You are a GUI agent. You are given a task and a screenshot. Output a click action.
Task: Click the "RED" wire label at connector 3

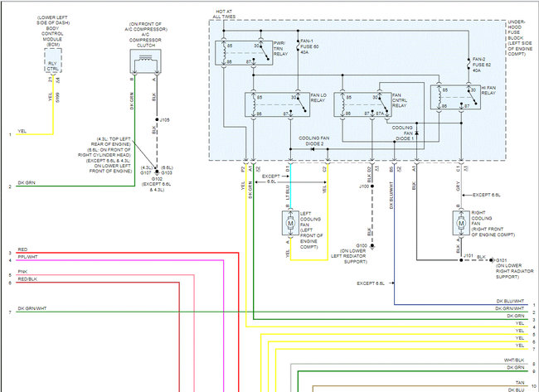(22, 249)
